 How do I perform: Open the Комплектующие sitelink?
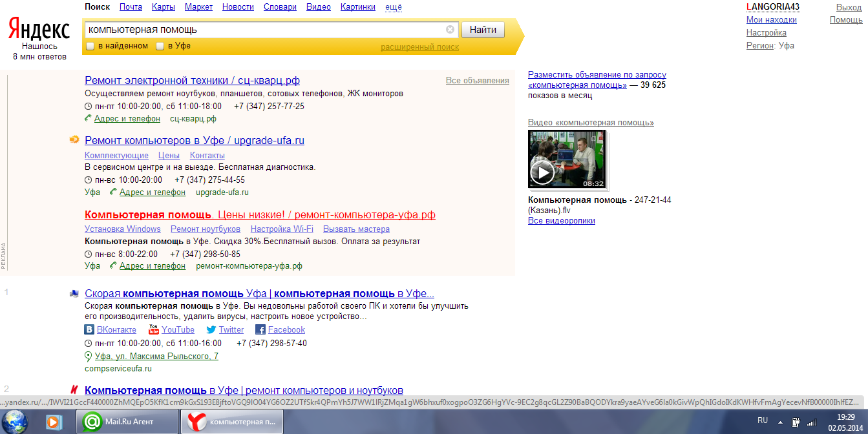(116, 156)
